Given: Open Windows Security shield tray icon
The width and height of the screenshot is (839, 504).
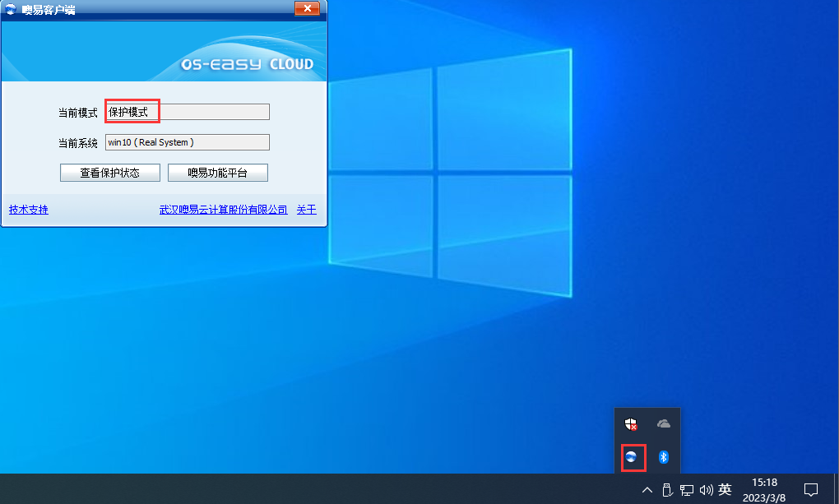Looking at the screenshot, I should (631, 424).
